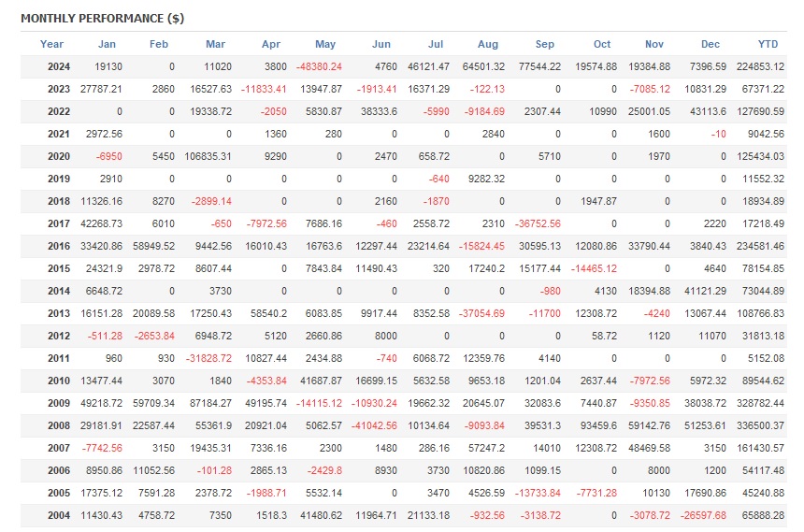Click the Aug column header
This screenshot has height=532, width=804.
coord(488,44)
